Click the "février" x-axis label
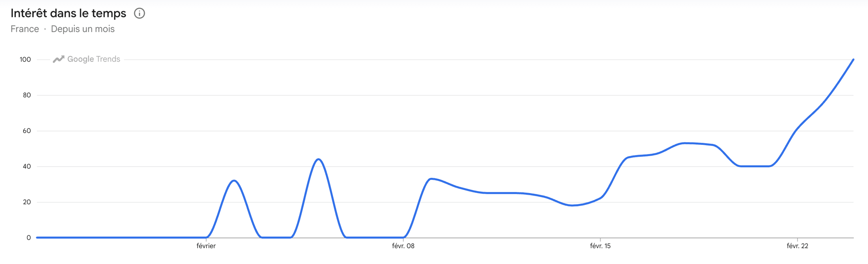 tap(206, 246)
